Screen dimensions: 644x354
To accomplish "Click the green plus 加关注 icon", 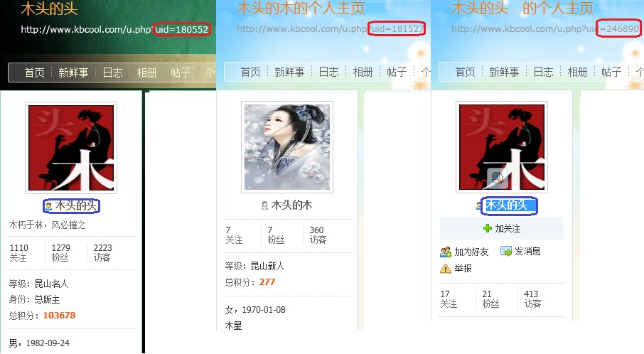I will pos(488,228).
